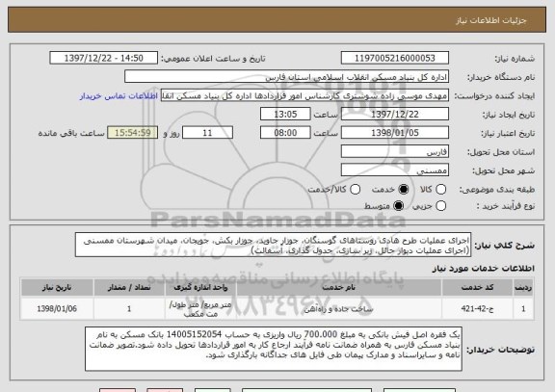Click the creation date field 1397/12/22
The image size is (555, 392).
point(395,114)
